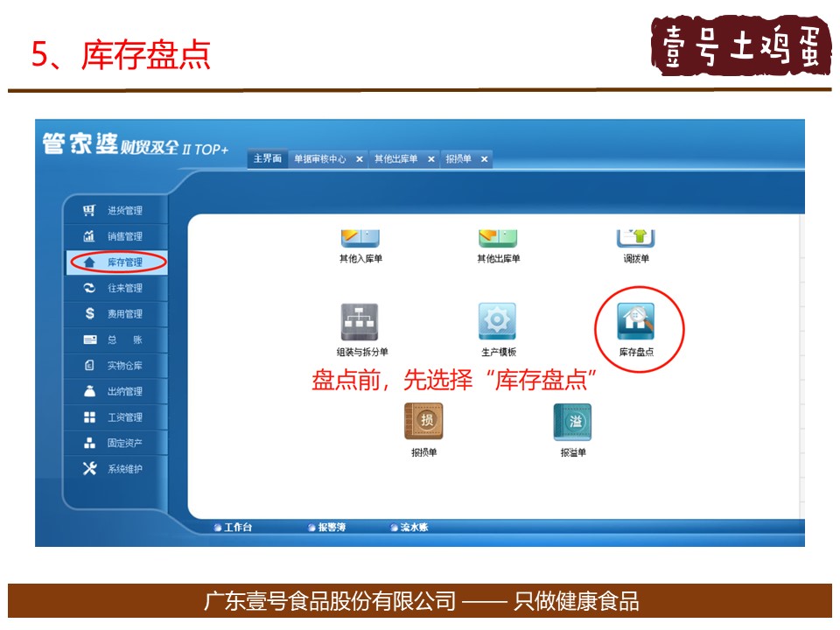Close the 其他出库单 tab
Viewport: 840px width, 630px height.
(x=430, y=159)
